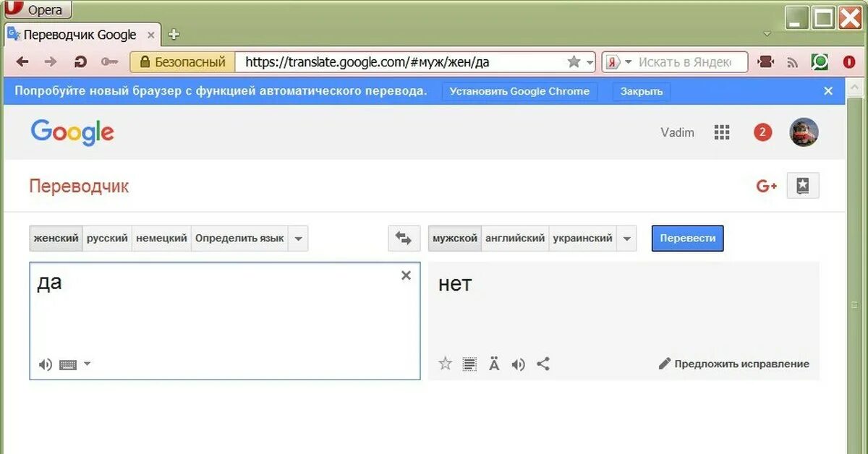Click the blue Перевести button
Image resolution: width=868 pixels, height=454 pixels.
click(x=687, y=238)
